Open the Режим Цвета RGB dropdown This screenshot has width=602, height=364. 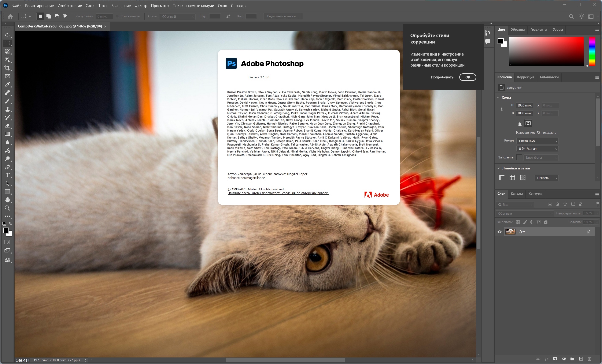click(x=538, y=141)
